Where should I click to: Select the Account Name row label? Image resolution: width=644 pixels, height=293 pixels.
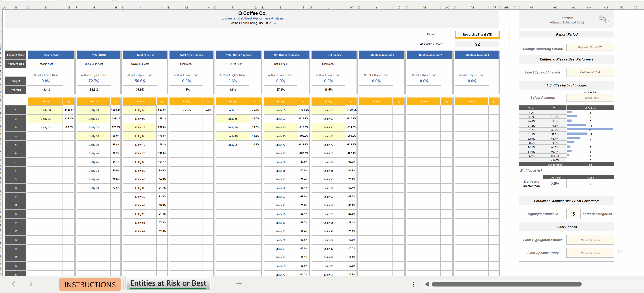[16, 55]
